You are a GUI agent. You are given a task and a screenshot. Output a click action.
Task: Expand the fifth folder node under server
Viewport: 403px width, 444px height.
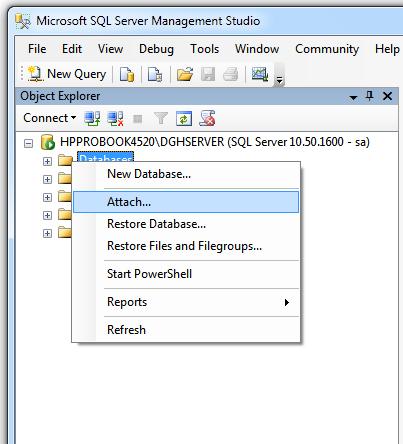pos(47,234)
